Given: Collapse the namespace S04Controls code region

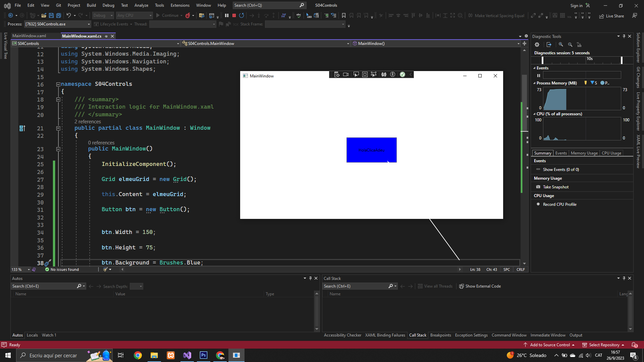Looking at the screenshot, I should pyautogui.click(x=58, y=84).
